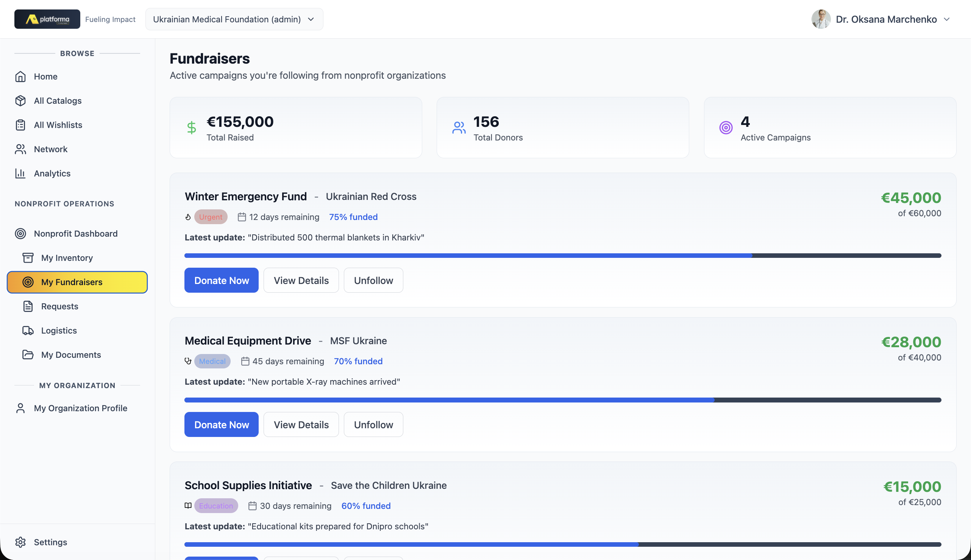This screenshot has width=971, height=560.
Task: Click the My Documents folder icon
Action: [x=28, y=355]
